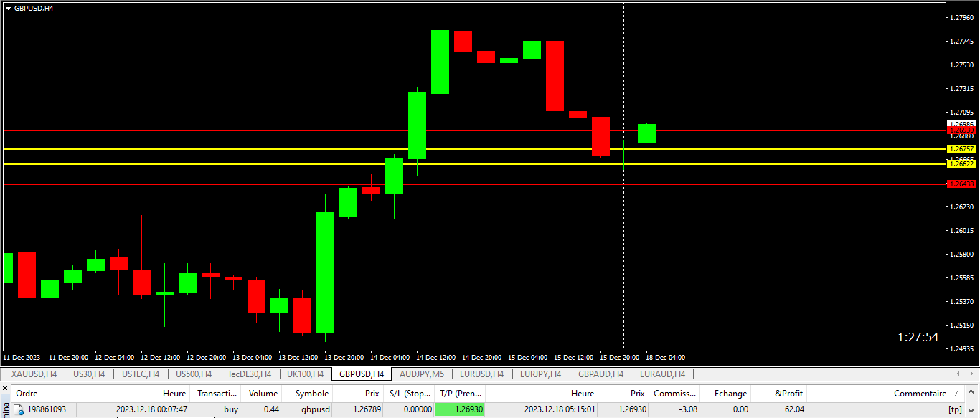The image size is (980, 418).
Task: Click the red 1.26438 price level label
Action: click(x=961, y=184)
